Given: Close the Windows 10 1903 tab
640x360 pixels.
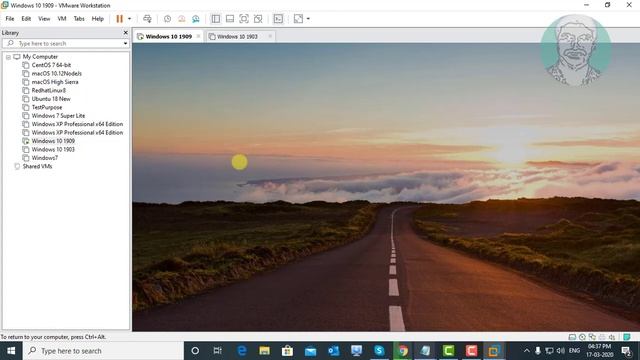Looking at the screenshot, I should 270,36.
